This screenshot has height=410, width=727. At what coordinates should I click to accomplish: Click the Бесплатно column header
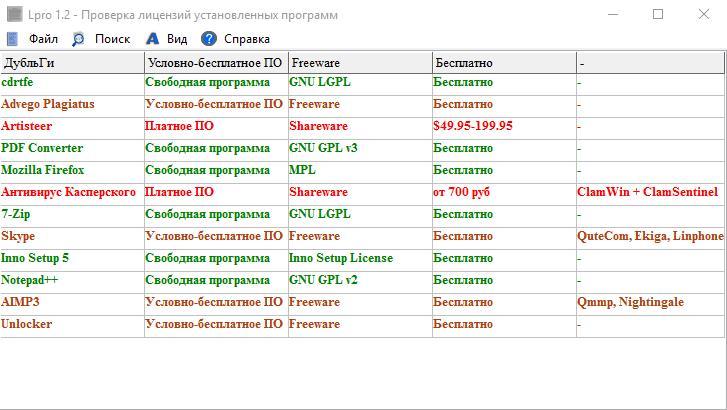[504, 63]
